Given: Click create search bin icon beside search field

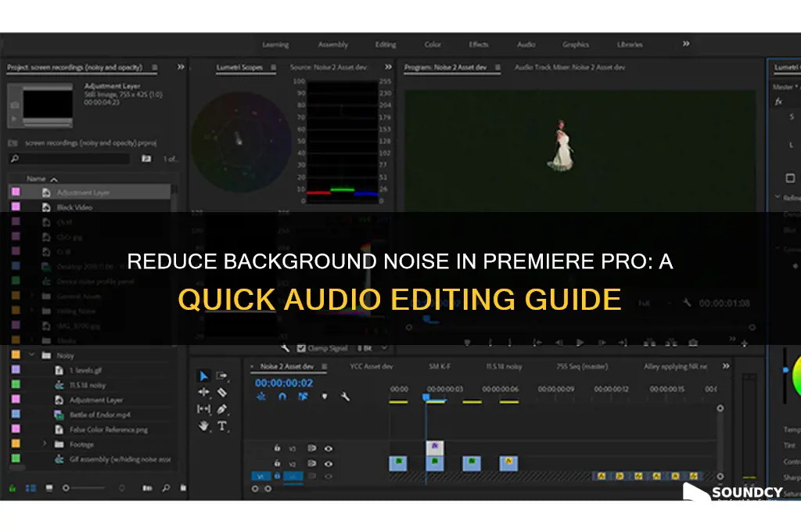Looking at the screenshot, I should pyautogui.click(x=146, y=159).
